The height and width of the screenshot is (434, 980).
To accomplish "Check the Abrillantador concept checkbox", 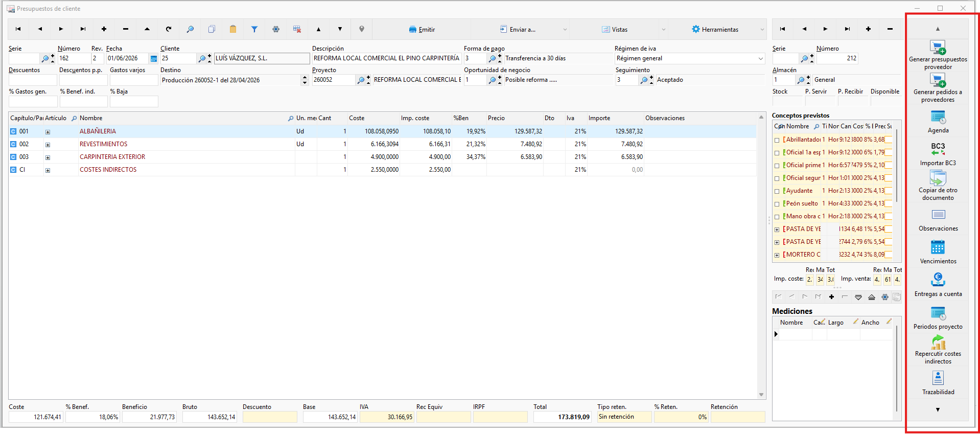I will pyautogui.click(x=777, y=140).
